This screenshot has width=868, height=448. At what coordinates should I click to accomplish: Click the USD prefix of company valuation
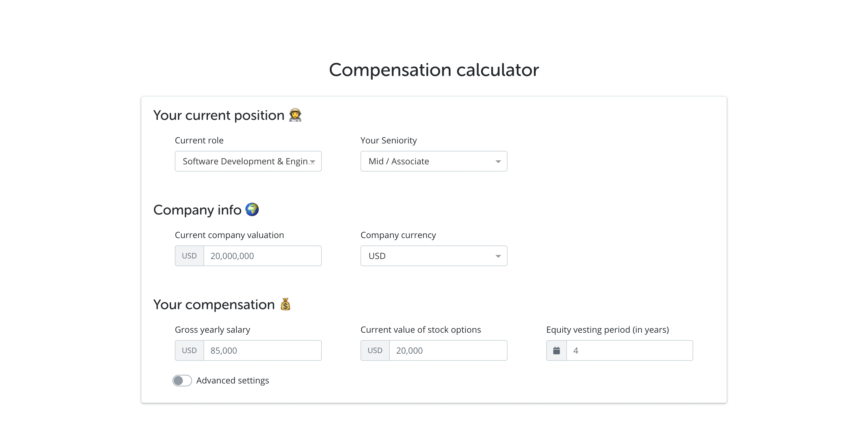189,256
